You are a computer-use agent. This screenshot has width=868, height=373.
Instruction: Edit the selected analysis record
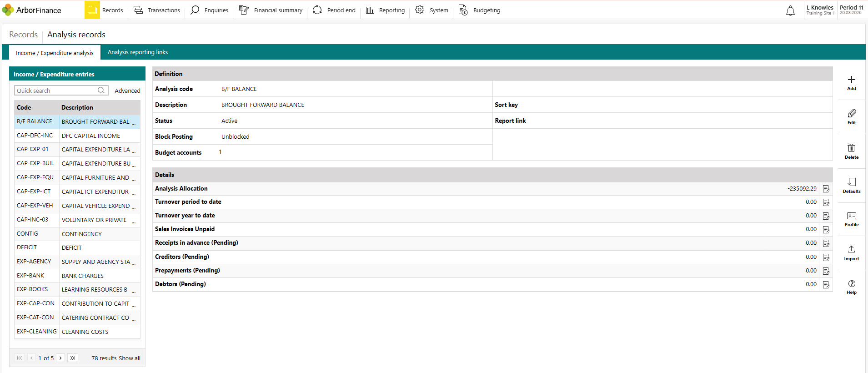(852, 117)
